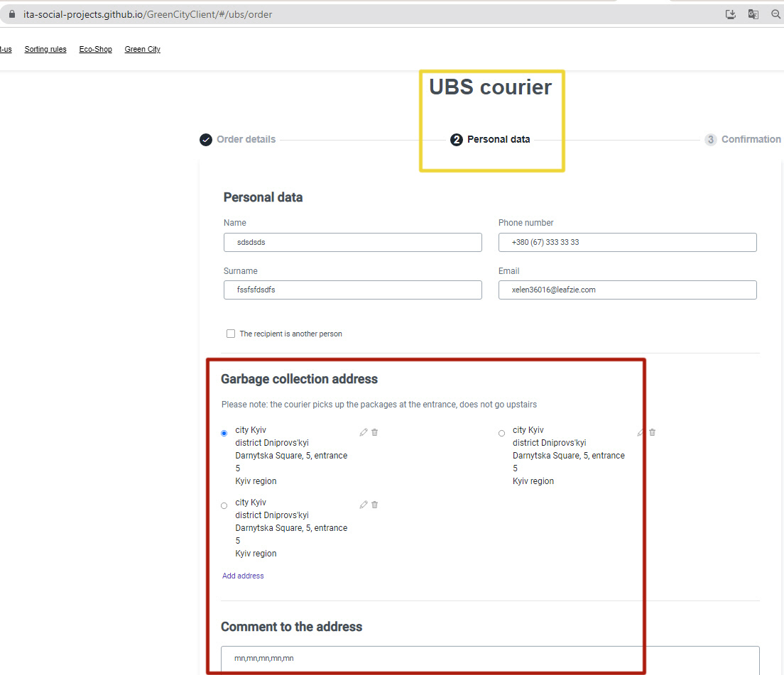
Task: Click the Add address link
Action: [243, 575]
